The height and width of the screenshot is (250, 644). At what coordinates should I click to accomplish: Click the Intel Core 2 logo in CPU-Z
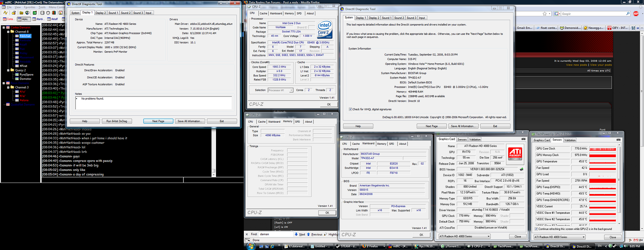click(x=324, y=29)
